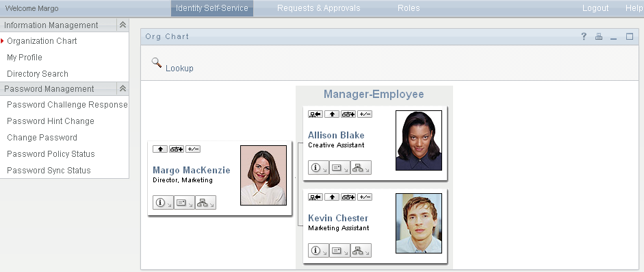
Task: Open Directory Search in sidebar
Action: [x=38, y=74]
